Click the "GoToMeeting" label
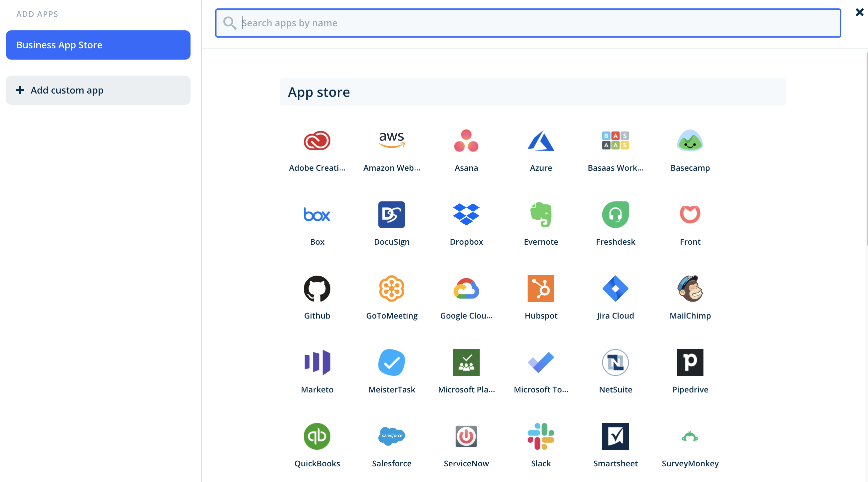868x482 pixels. (392, 316)
